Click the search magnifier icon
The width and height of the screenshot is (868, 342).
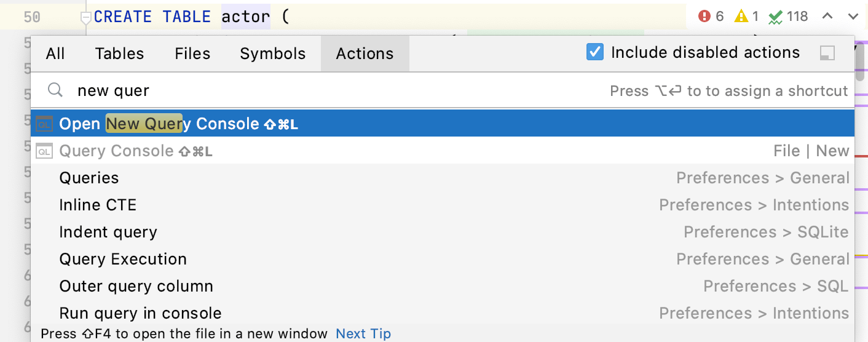tap(55, 90)
